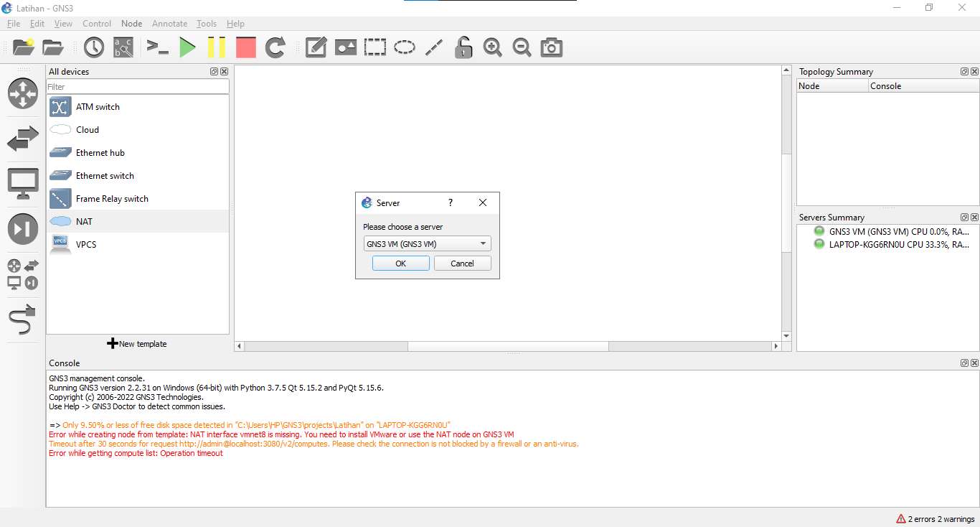Open the Node menu

tap(132, 24)
